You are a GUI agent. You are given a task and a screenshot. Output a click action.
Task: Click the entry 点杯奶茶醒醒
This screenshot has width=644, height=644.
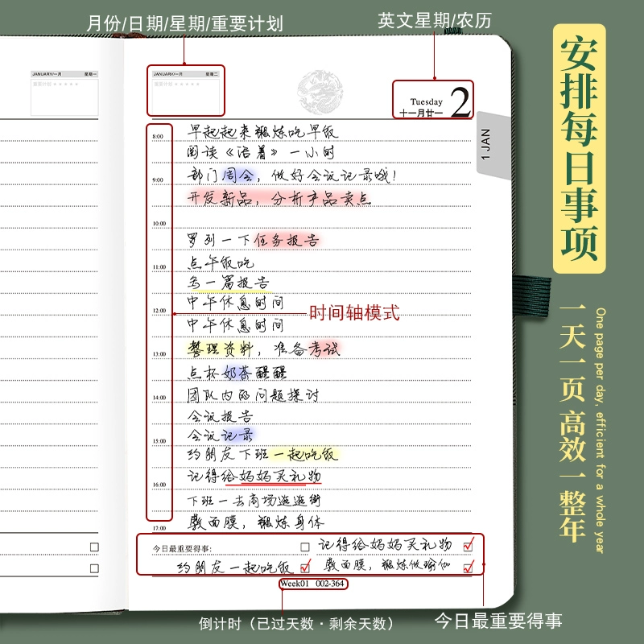pyautogui.click(x=237, y=372)
